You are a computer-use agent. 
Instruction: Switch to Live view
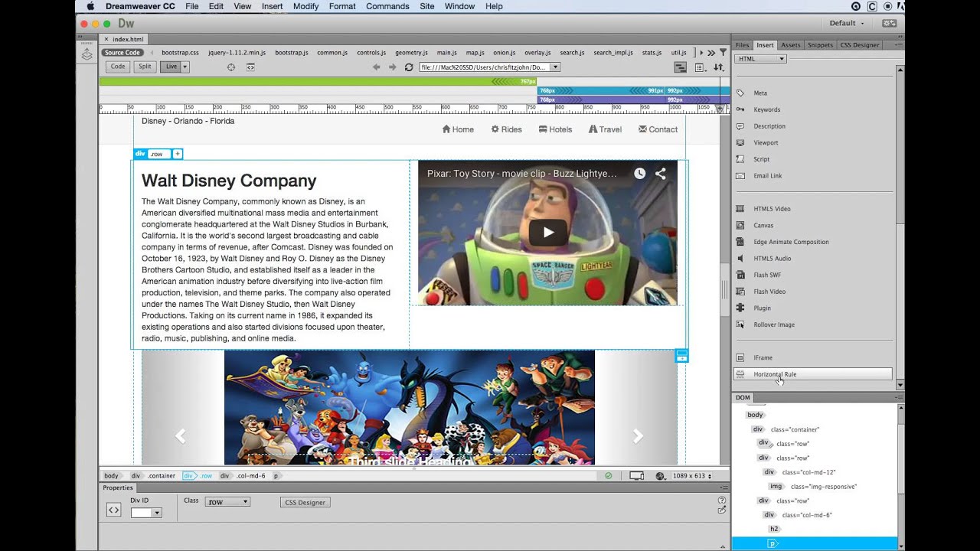(x=171, y=67)
